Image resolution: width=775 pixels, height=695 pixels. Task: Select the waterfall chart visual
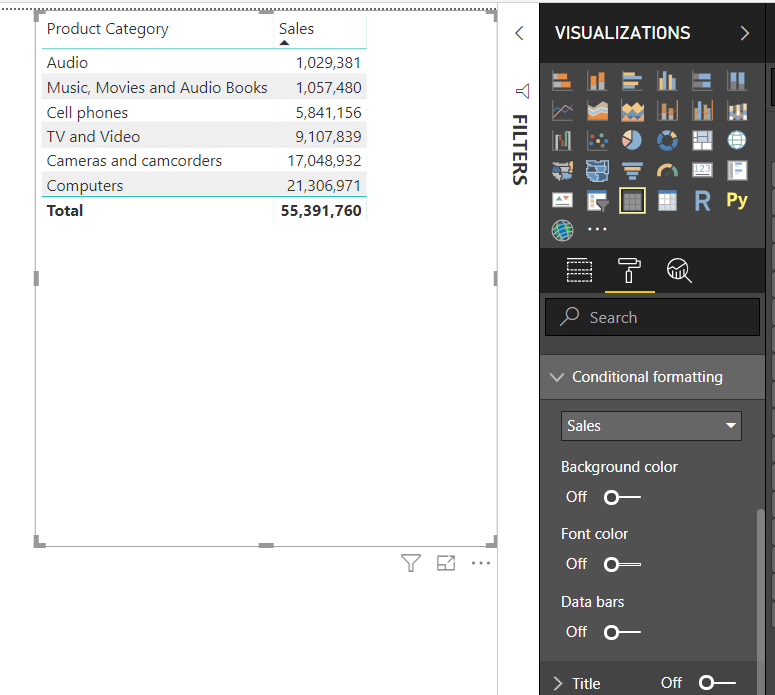click(562, 141)
